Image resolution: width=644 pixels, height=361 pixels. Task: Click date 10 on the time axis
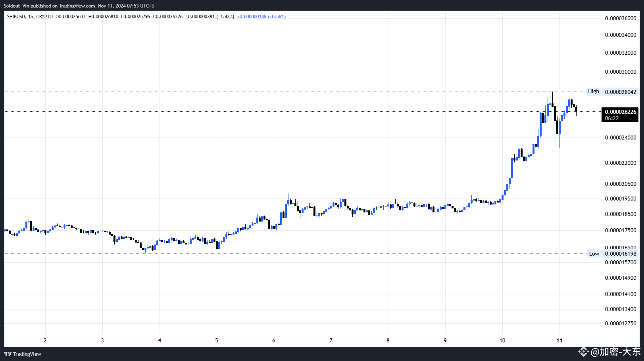point(502,340)
